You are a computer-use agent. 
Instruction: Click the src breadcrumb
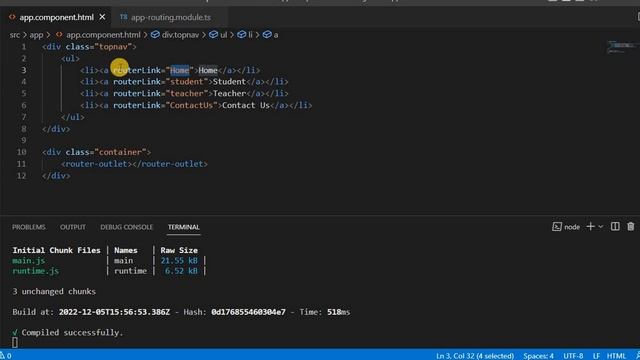point(15,35)
